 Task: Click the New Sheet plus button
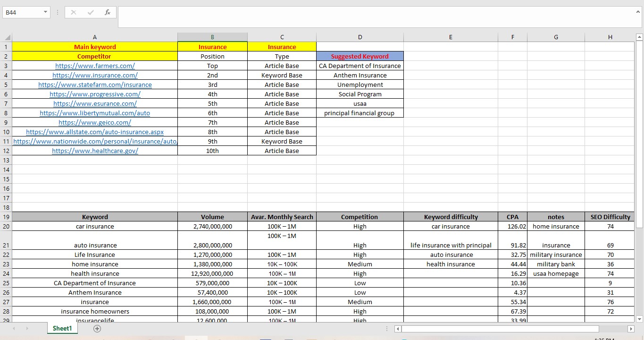click(x=97, y=328)
